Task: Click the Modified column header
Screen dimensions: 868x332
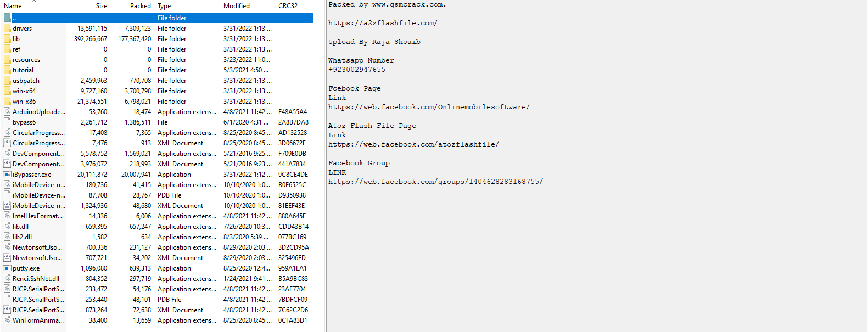Action: coord(237,6)
